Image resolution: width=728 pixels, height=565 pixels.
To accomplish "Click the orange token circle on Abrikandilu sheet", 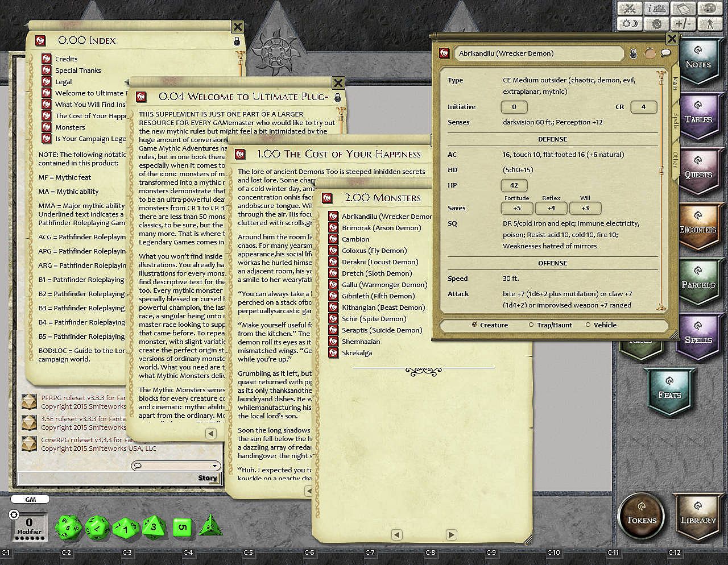I will pos(650,53).
